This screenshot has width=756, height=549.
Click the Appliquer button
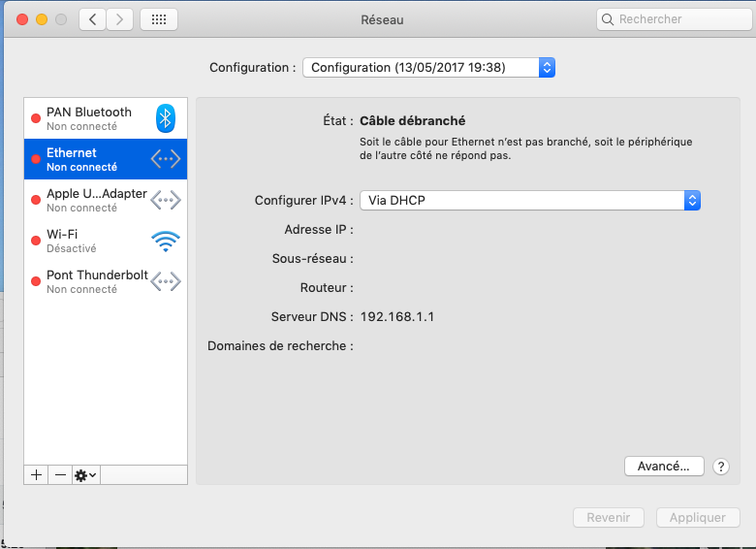pos(698,518)
